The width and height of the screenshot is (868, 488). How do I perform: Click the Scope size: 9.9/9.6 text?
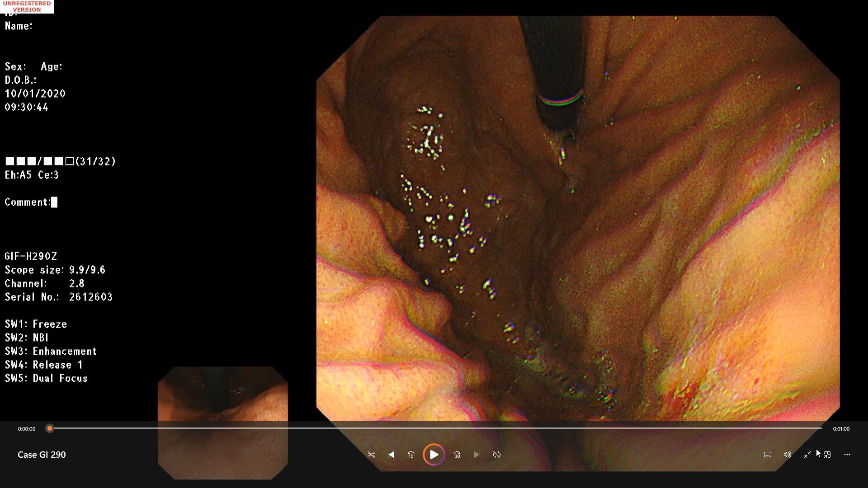pyautogui.click(x=55, y=270)
